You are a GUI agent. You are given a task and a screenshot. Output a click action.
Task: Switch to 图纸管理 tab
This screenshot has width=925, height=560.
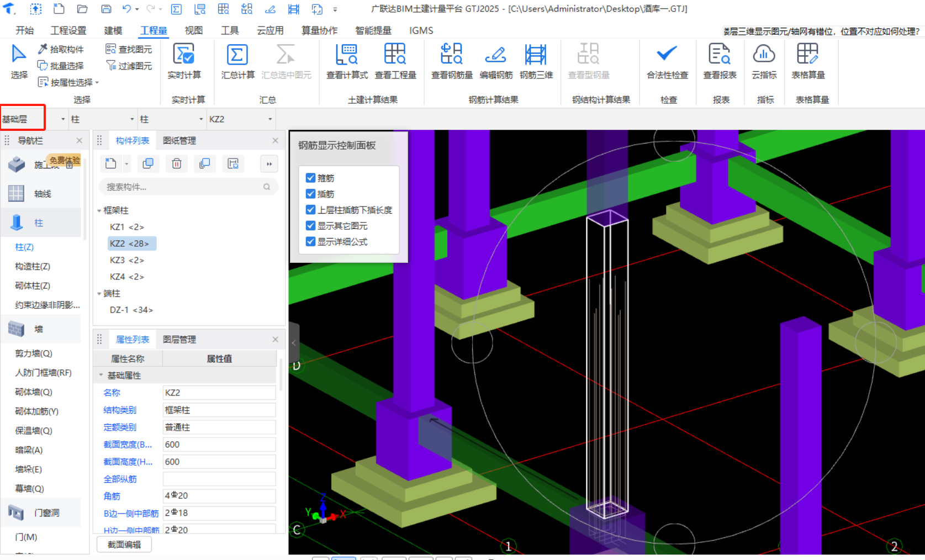(x=179, y=141)
